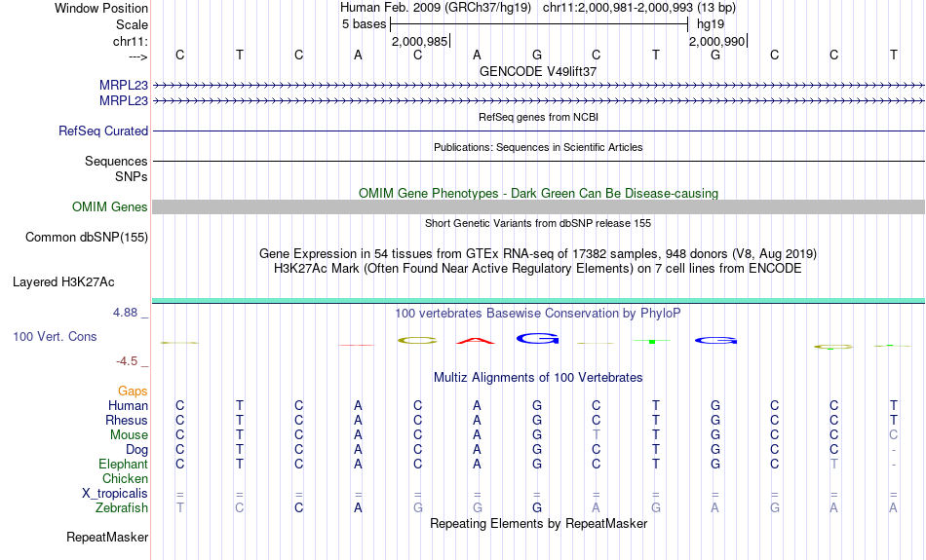The width and height of the screenshot is (926, 560).
Task: Click the olive C in conservation logo
Action: [x=417, y=341]
